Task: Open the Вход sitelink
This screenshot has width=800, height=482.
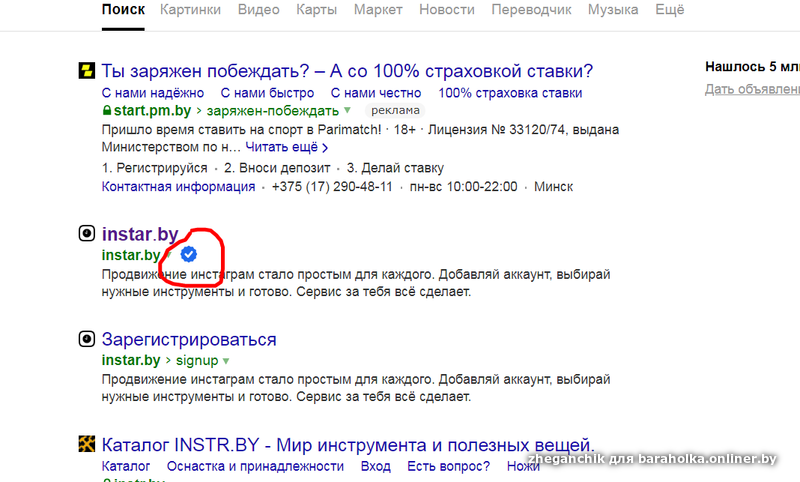Action: tap(376, 466)
